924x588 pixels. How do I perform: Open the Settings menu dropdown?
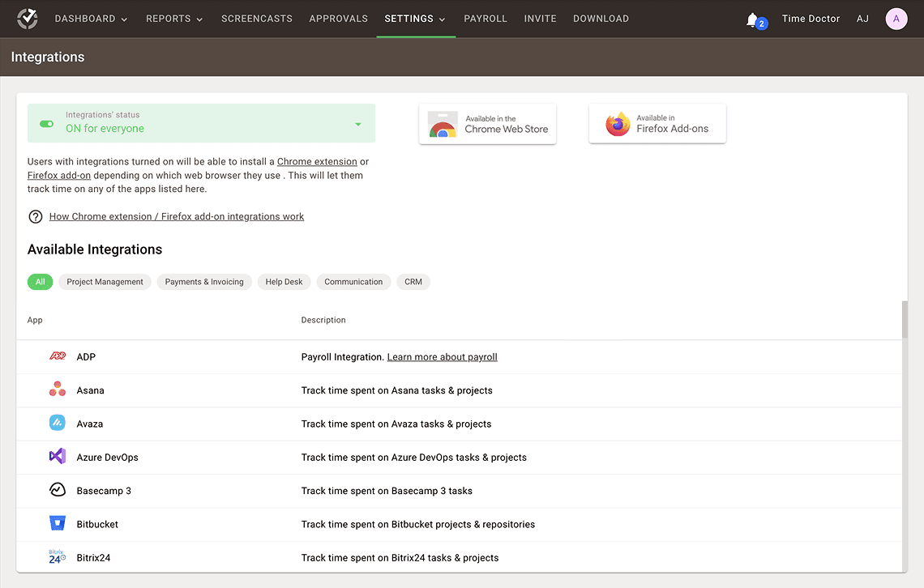coord(415,19)
